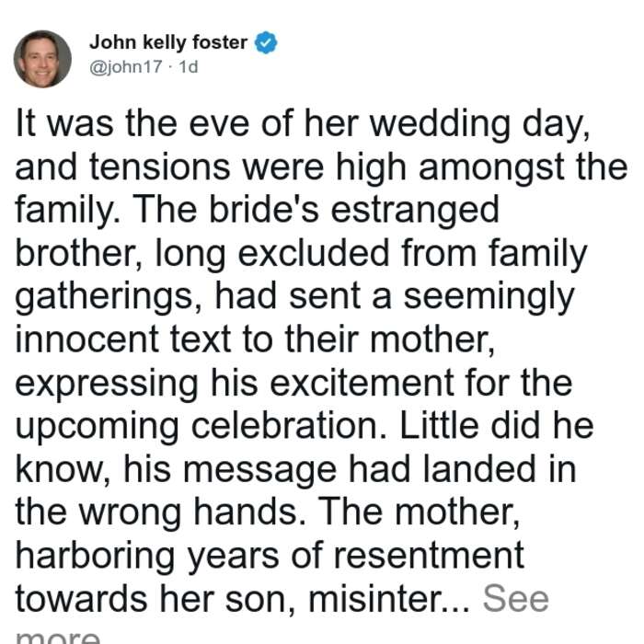Visit the @john17 handle

(x=126, y=66)
